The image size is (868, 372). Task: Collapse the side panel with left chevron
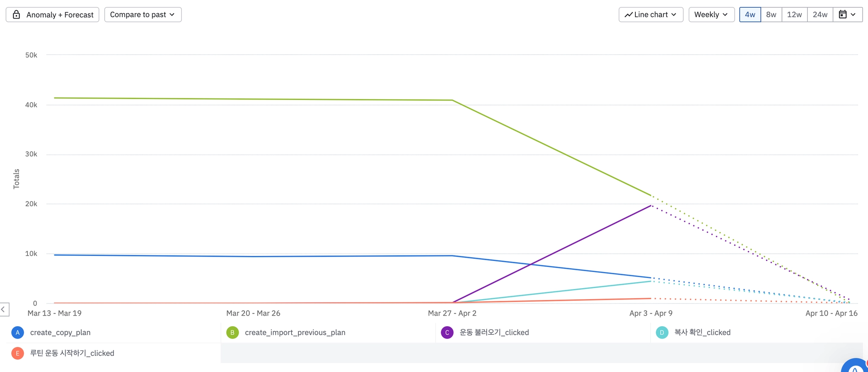click(x=3, y=309)
